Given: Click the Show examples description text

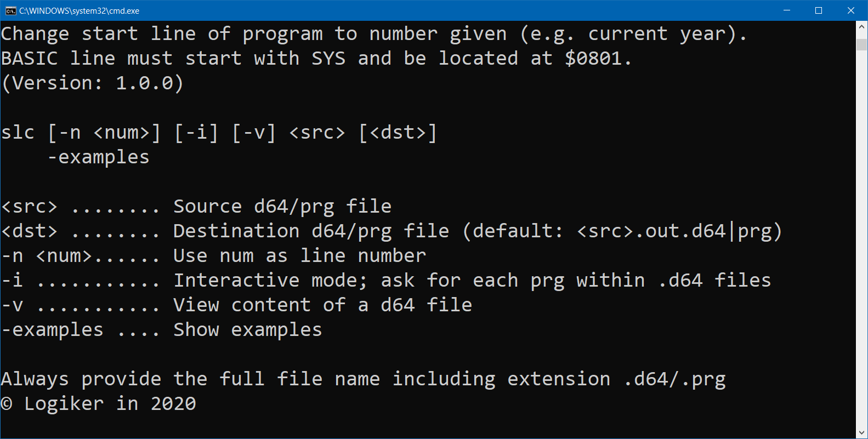Looking at the screenshot, I should pyautogui.click(x=248, y=330).
